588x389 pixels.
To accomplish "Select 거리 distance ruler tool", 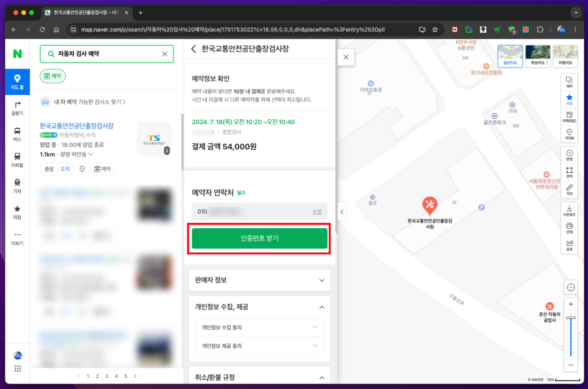I will coord(569,190).
